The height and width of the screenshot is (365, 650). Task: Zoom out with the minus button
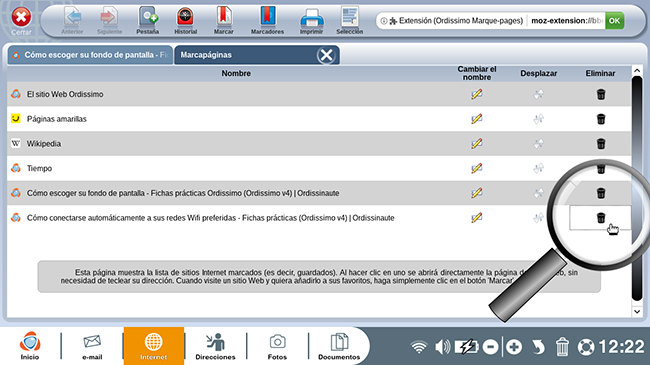pos(490,347)
